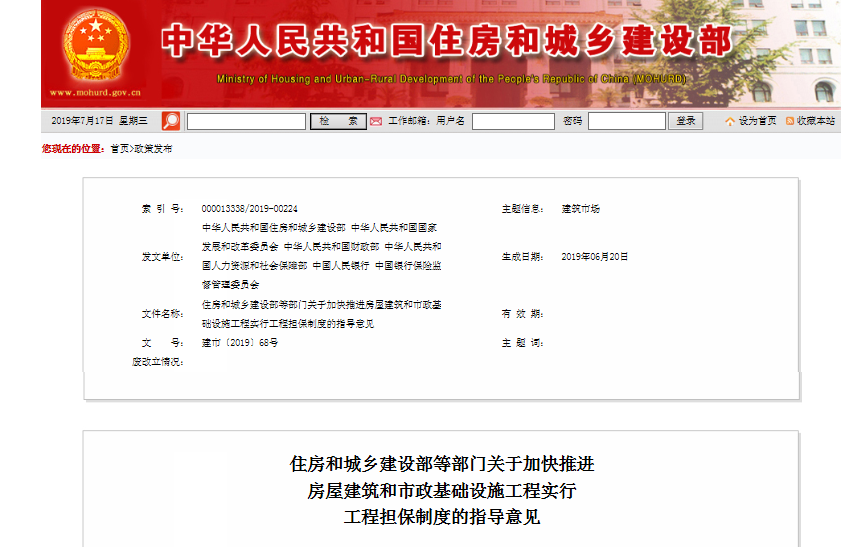Open 政策发布 in the breadcrumb

153,148
